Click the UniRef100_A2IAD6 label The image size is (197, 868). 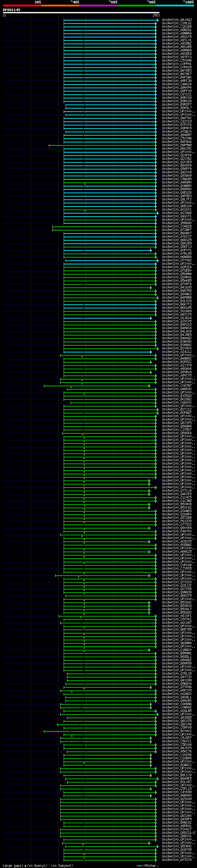pos(177,213)
